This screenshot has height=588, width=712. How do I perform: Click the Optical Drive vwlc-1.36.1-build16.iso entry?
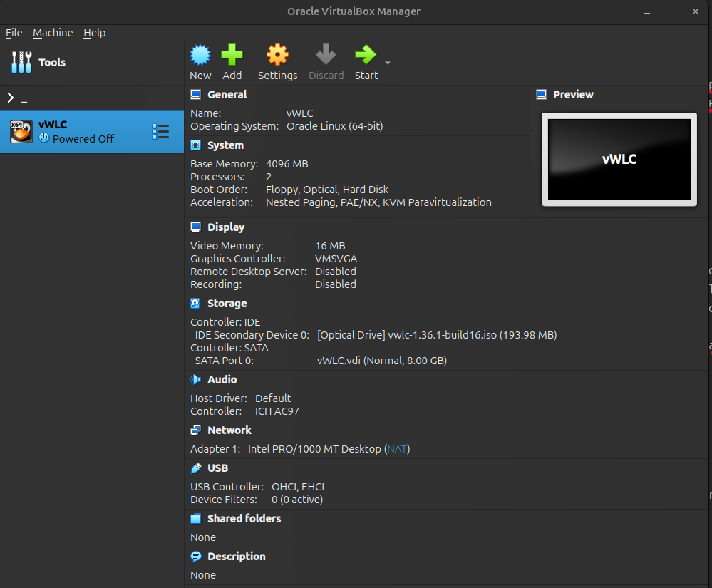437,335
